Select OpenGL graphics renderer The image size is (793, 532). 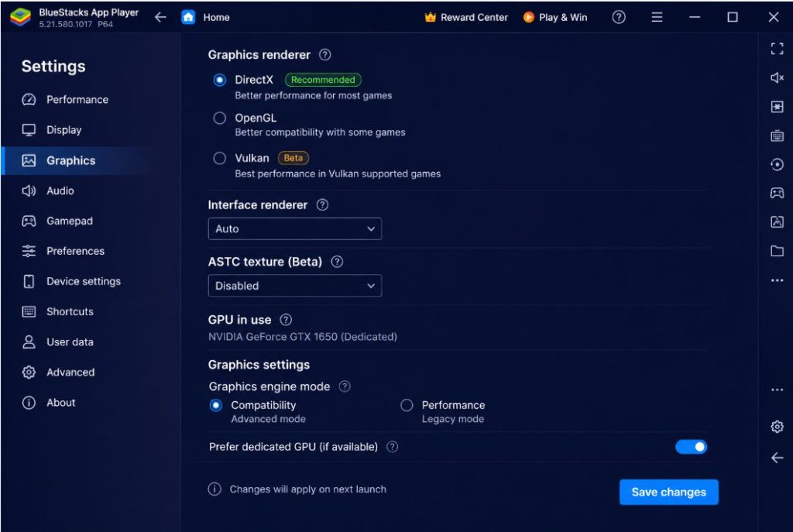pyautogui.click(x=219, y=118)
